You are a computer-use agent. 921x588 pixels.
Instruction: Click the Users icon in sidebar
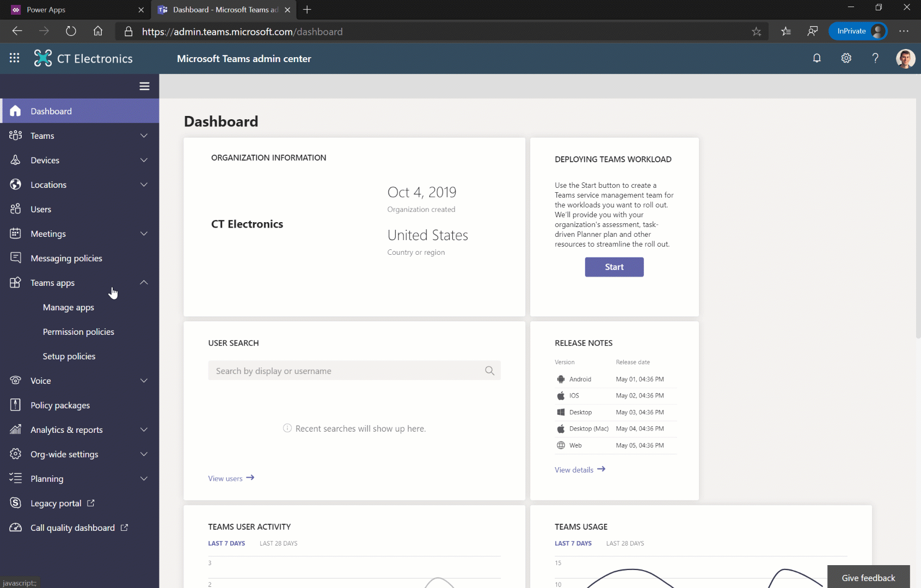click(15, 209)
